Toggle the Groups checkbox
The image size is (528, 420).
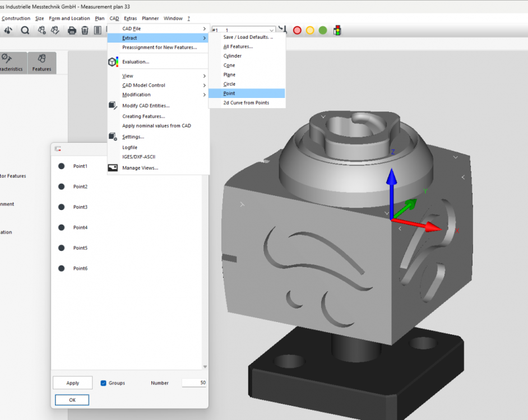click(x=103, y=383)
